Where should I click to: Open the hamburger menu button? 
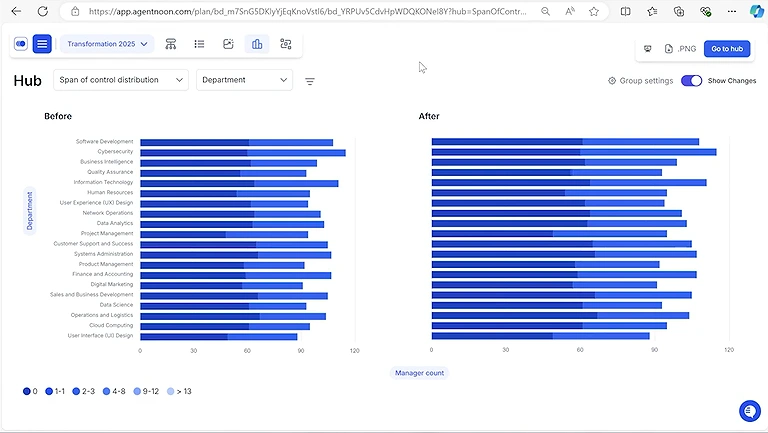pos(42,44)
